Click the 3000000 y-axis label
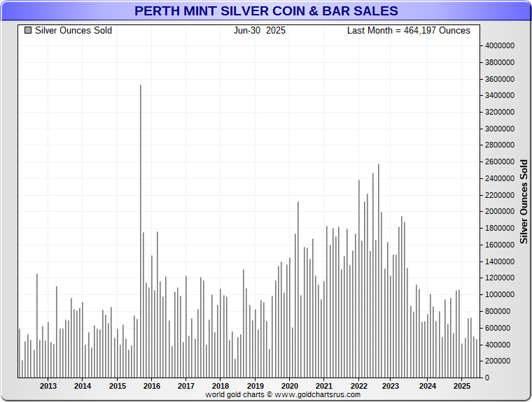The image size is (532, 402). tap(500, 129)
